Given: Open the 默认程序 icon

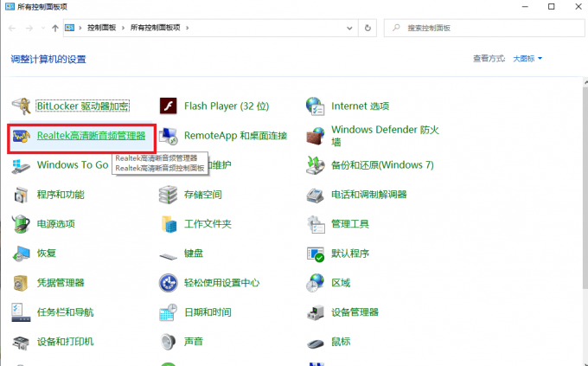Looking at the screenshot, I should click(x=316, y=254).
